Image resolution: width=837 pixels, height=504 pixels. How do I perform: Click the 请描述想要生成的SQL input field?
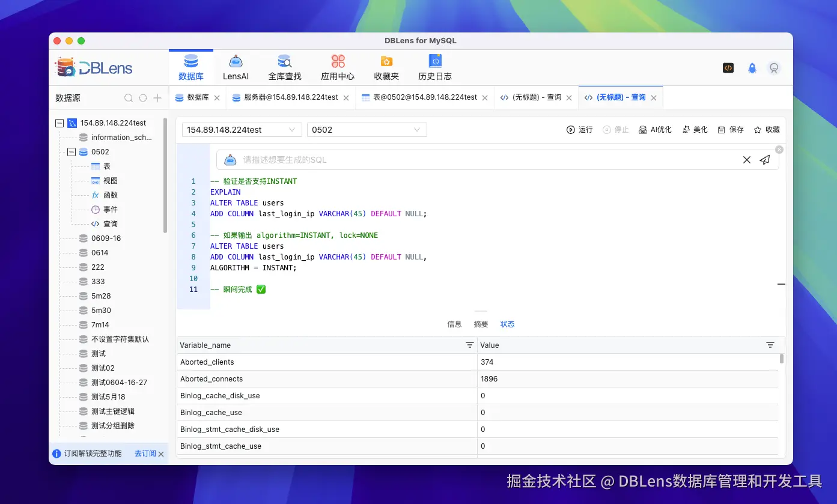[490, 160]
